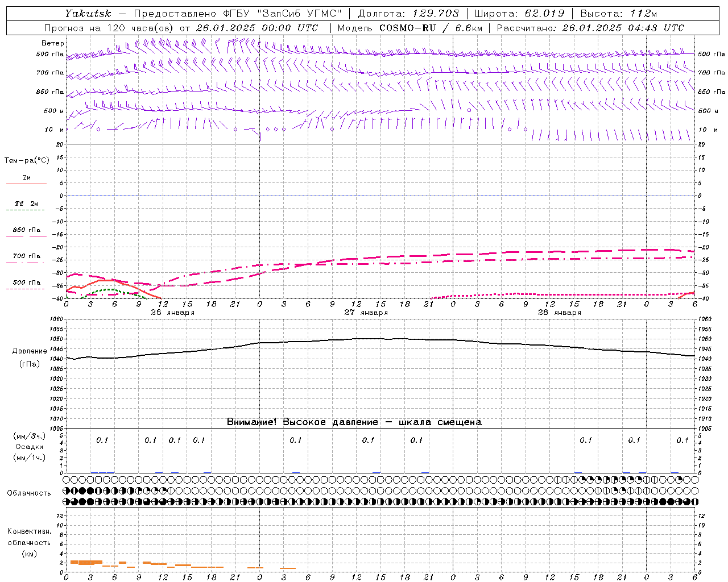728x582 pixels.
Task: Click the model name 'COSMO-RU / 6.6км'
Action: (431, 28)
